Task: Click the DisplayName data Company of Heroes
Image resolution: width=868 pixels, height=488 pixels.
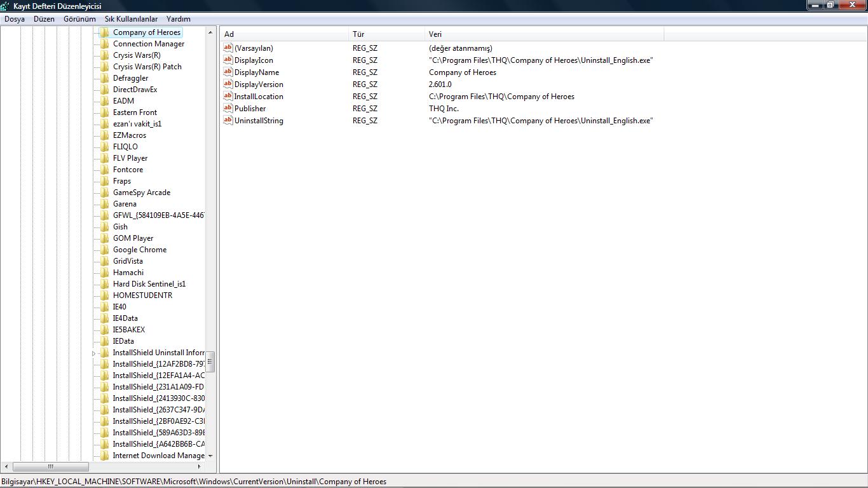Action: 463,72
